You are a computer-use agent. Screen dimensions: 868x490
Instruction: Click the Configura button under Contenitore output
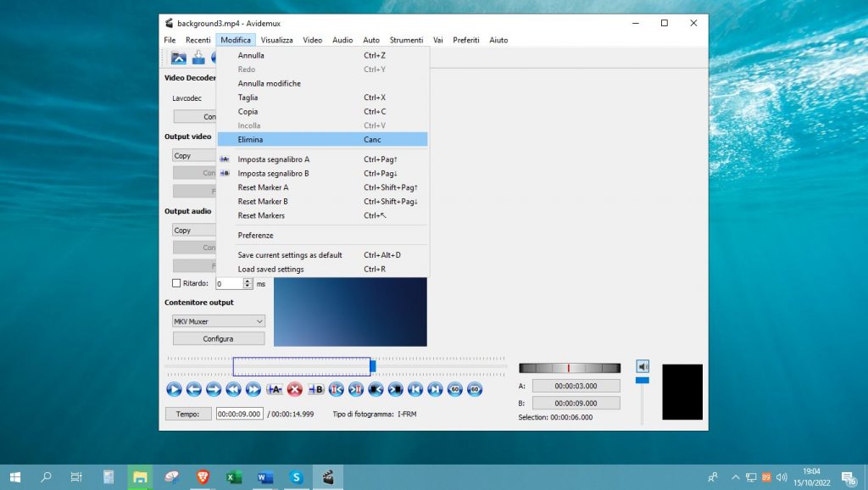click(x=219, y=338)
